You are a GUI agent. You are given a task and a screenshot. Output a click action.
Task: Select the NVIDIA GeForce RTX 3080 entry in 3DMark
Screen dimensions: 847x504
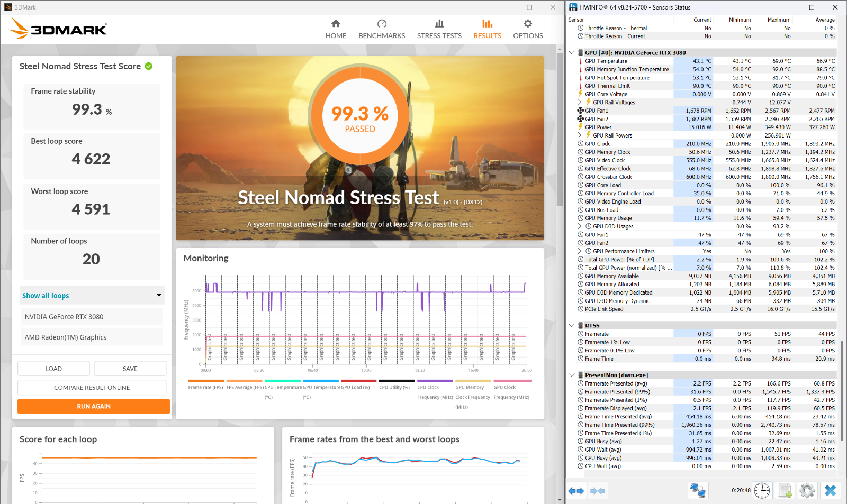[92, 317]
